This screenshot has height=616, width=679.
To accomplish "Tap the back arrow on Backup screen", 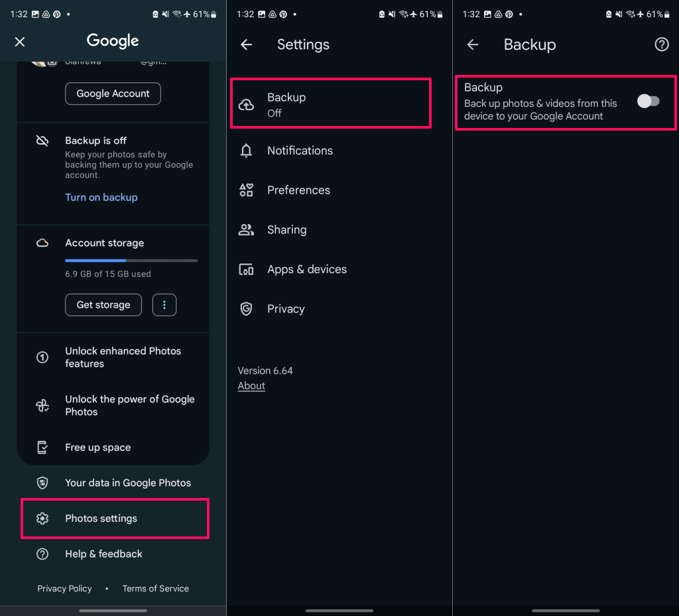I will tap(472, 44).
